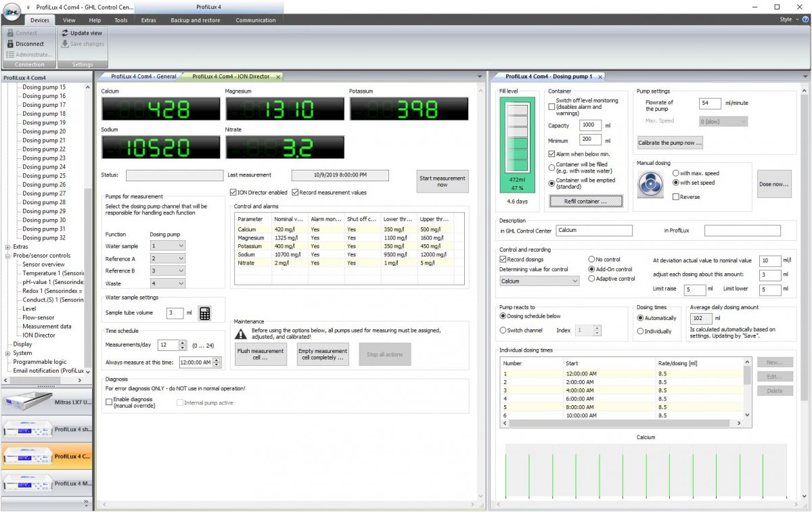Select the Mitras LX7 device thumbnail
The width and height of the screenshot is (812, 512).
pos(46,403)
